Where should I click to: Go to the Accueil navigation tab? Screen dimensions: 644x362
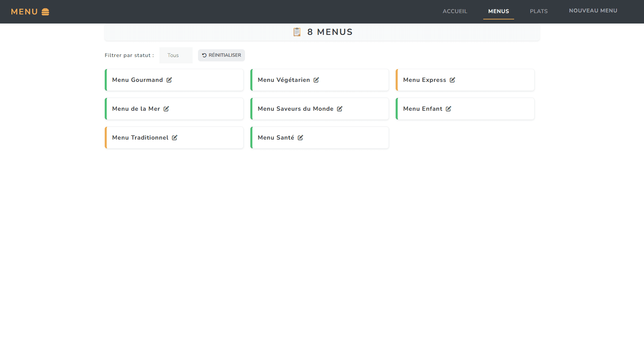coord(455,11)
